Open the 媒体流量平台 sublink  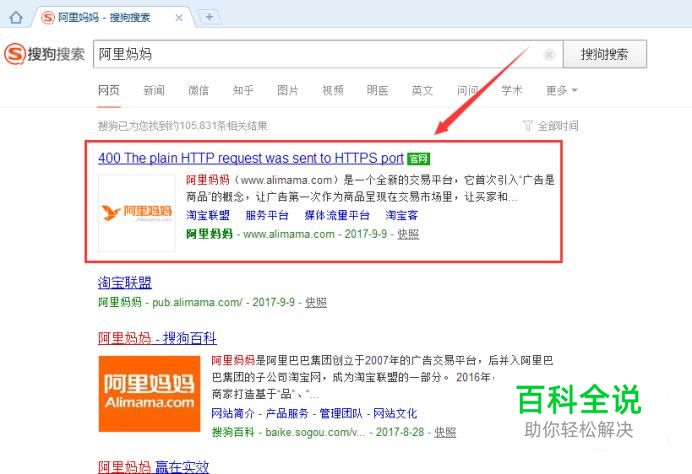(337, 215)
